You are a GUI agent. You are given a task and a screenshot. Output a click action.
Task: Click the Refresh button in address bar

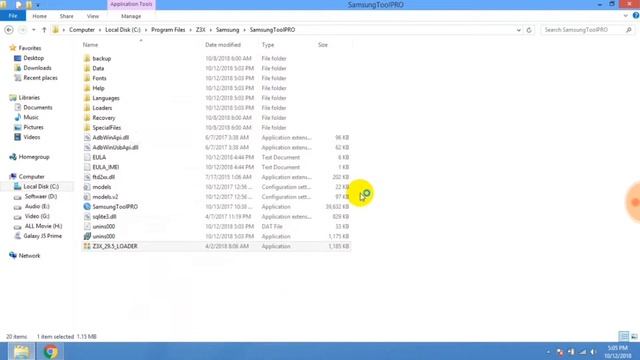(529, 30)
